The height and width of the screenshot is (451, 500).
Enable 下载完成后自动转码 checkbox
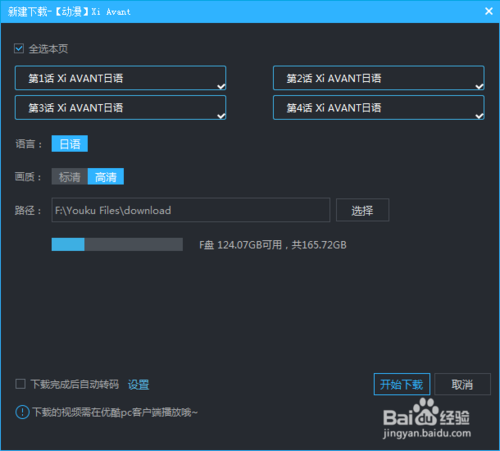coord(20,384)
